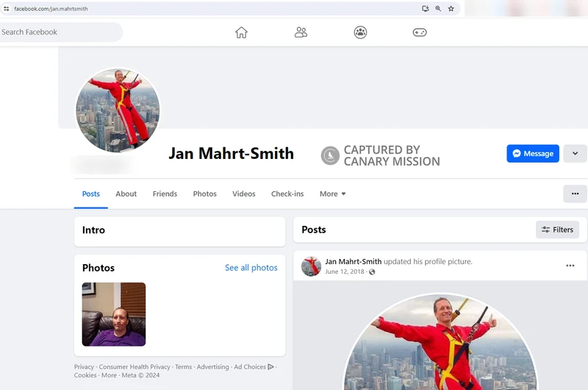588x390 pixels.
Task: Click the Facebook URL in the address bar
Action: (x=51, y=9)
